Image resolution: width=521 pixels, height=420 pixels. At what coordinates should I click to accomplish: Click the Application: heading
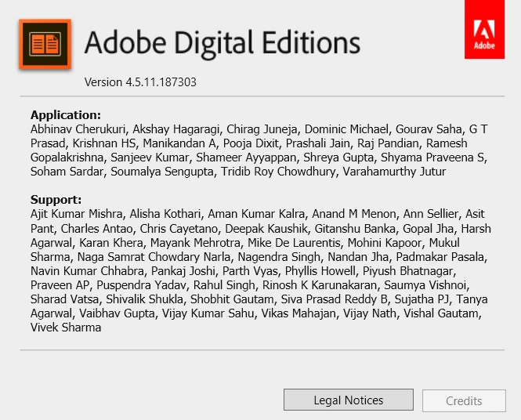tap(66, 115)
